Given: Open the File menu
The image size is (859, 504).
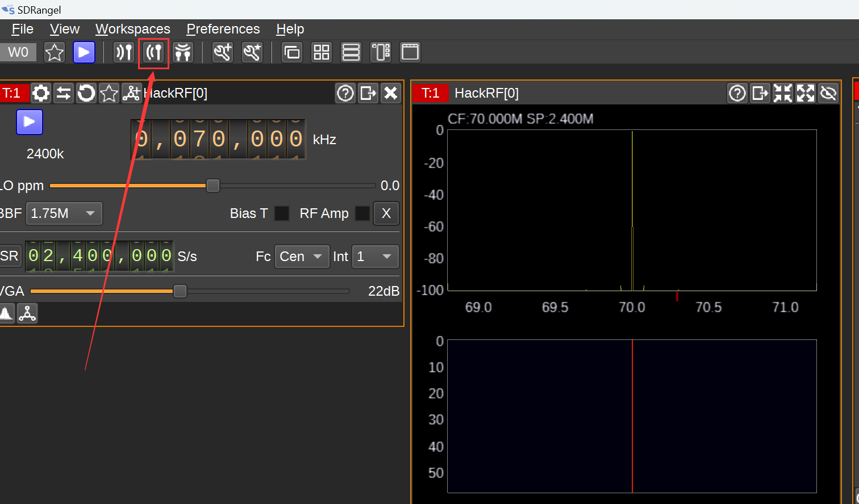Looking at the screenshot, I should click(x=23, y=29).
